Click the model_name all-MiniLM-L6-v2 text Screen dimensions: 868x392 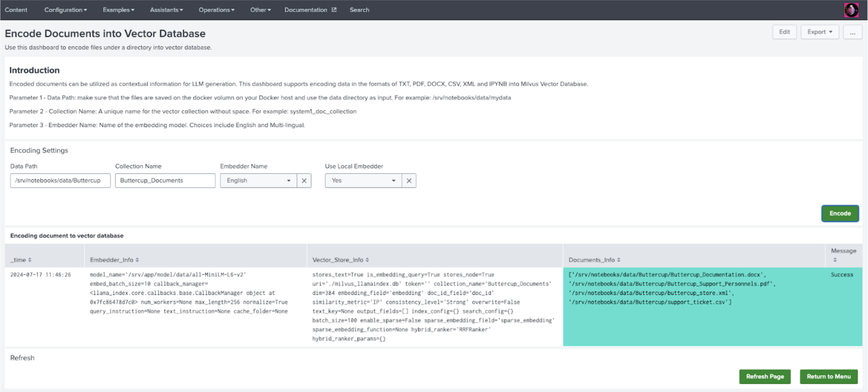tap(168, 275)
